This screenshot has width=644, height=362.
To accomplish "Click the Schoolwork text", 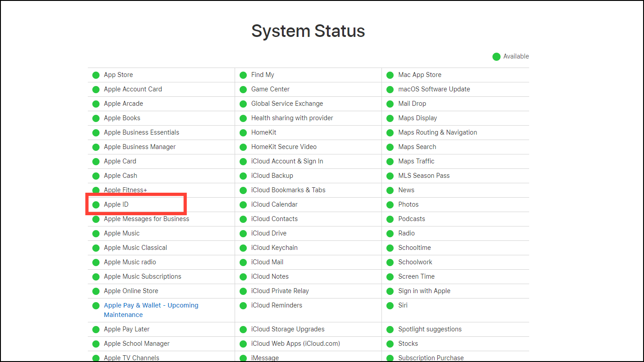I will click(x=415, y=262).
